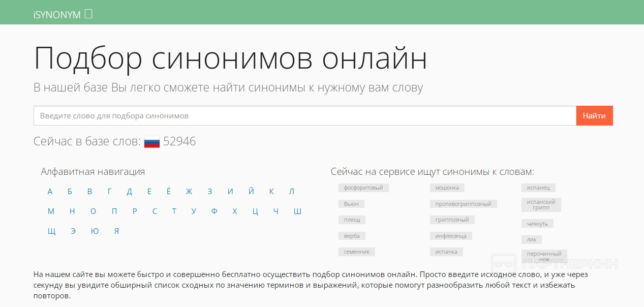
Task: Open alphabet letter М
Action: coord(51,211)
